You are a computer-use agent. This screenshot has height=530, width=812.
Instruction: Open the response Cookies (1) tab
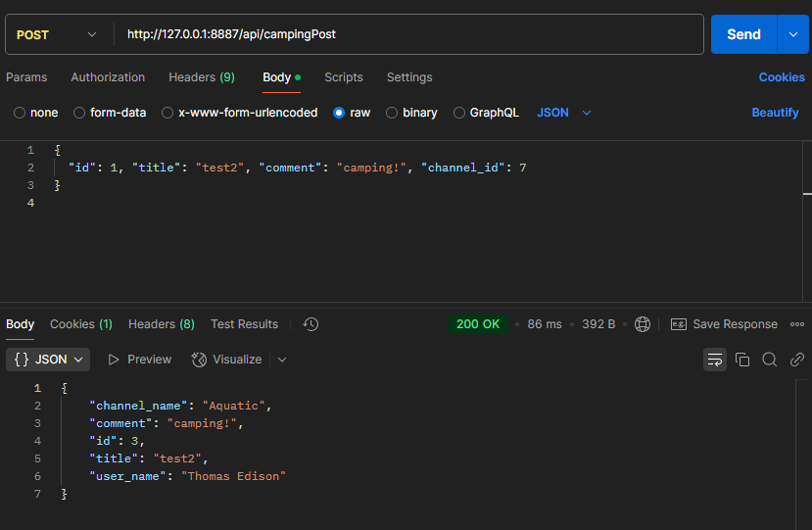(x=80, y=324)
